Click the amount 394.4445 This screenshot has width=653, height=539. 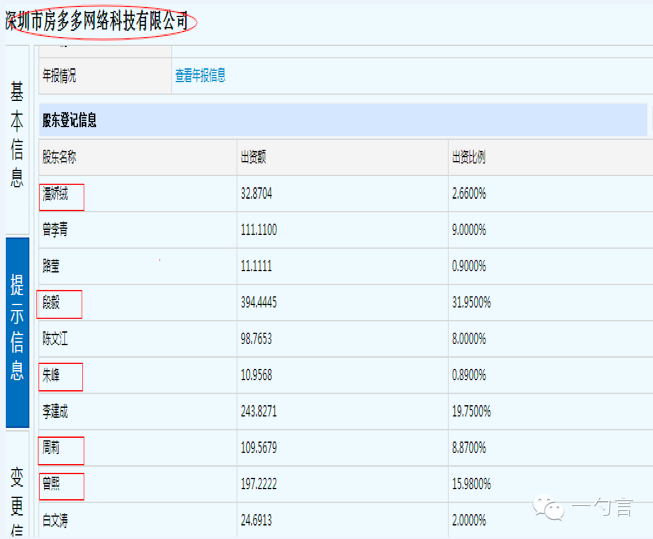point(259,302)
